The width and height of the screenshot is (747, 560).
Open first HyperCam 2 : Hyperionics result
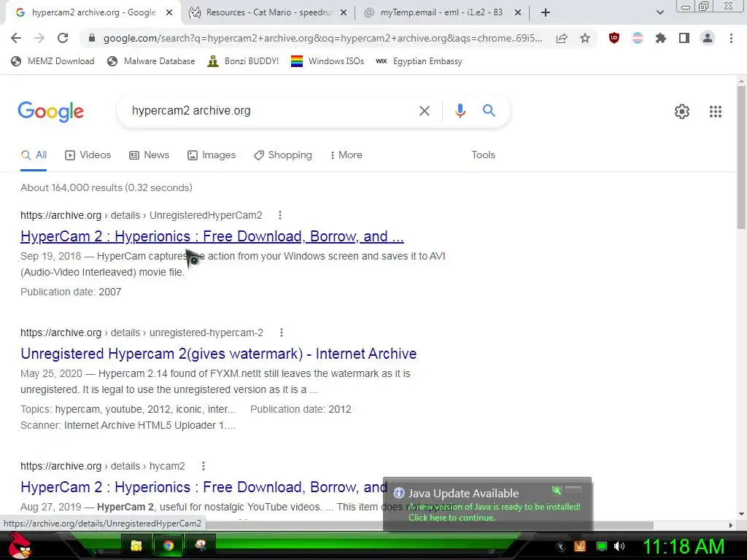pos(212,236)
